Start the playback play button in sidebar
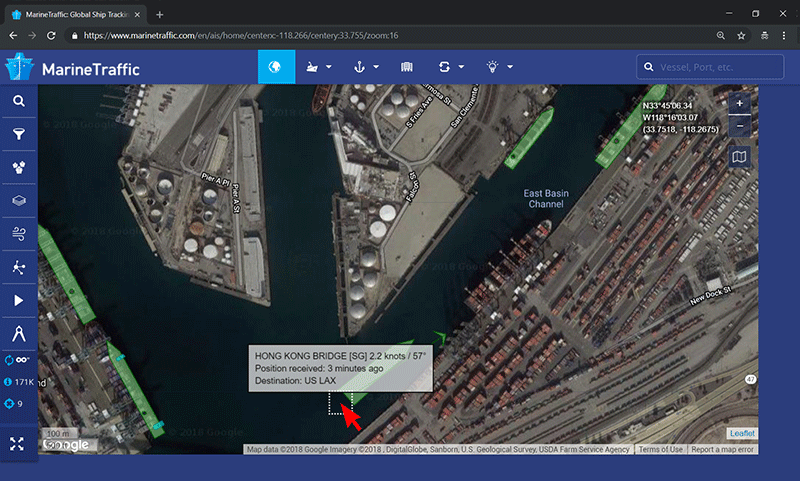Viewport: 800px width, 481px height. [x=19, y=300]
